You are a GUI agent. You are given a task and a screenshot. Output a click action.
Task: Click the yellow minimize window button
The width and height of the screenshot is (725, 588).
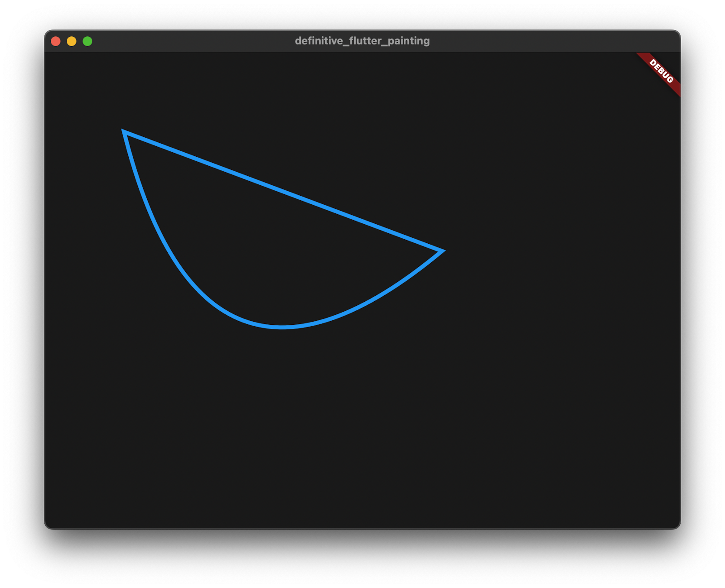pos(71,41)
